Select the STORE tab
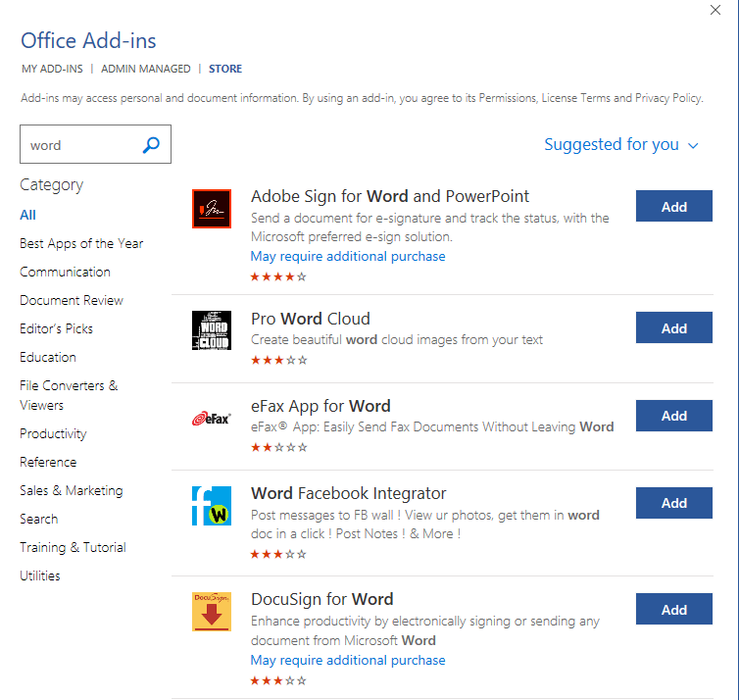The width and height of the screenshot is (739, 700). [x=225, y=69]
